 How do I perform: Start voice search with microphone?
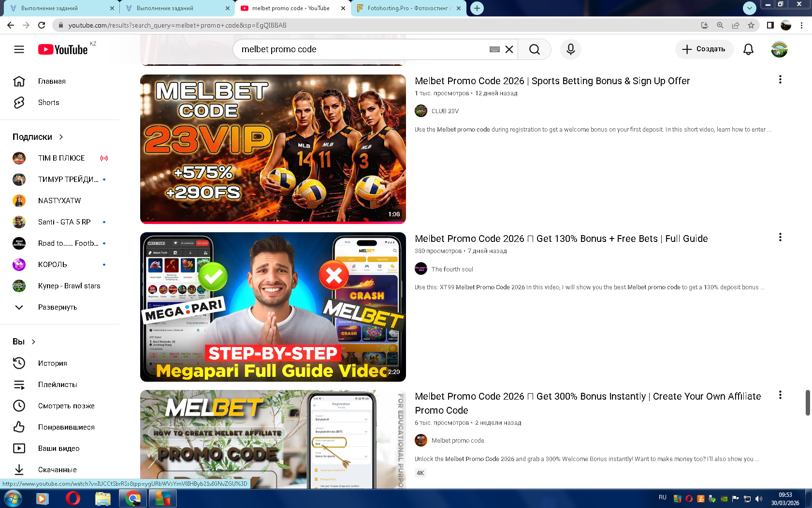click(571, 49)
